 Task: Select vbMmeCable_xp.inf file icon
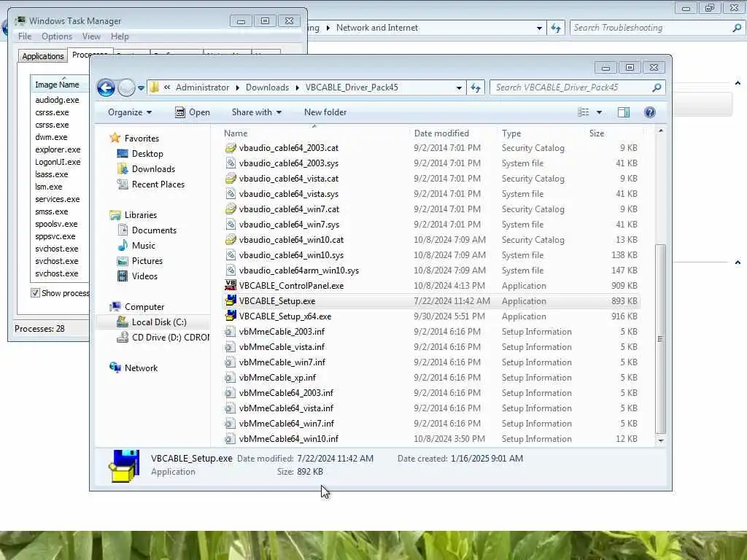(231, 377)
